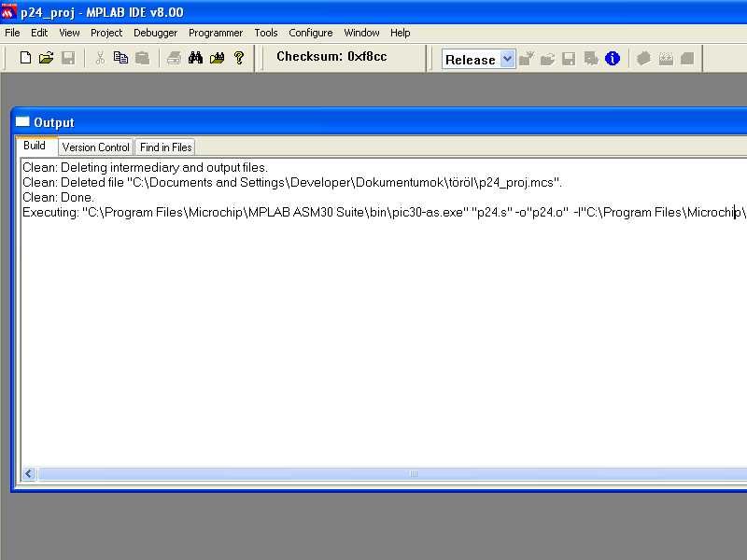Click the 'Clean: Deleted file' output line
Viewport: 747px width, 560px height.
click(x=292, y=182)
